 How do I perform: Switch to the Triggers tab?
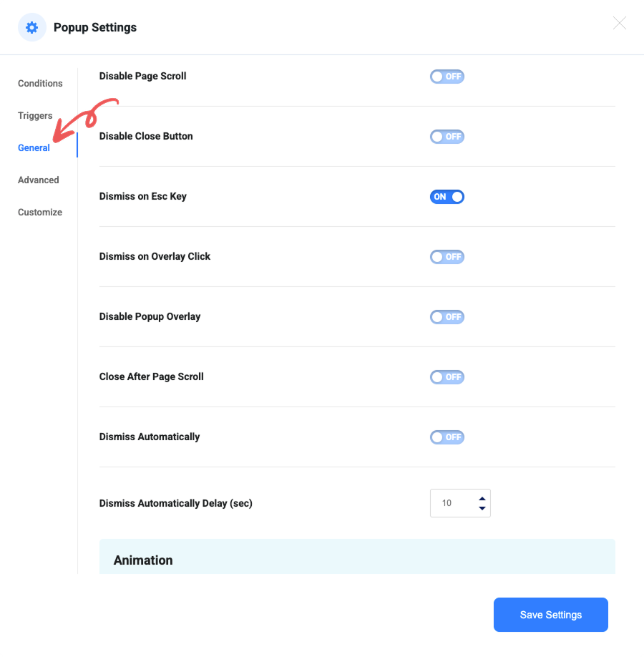click(35, 115)
